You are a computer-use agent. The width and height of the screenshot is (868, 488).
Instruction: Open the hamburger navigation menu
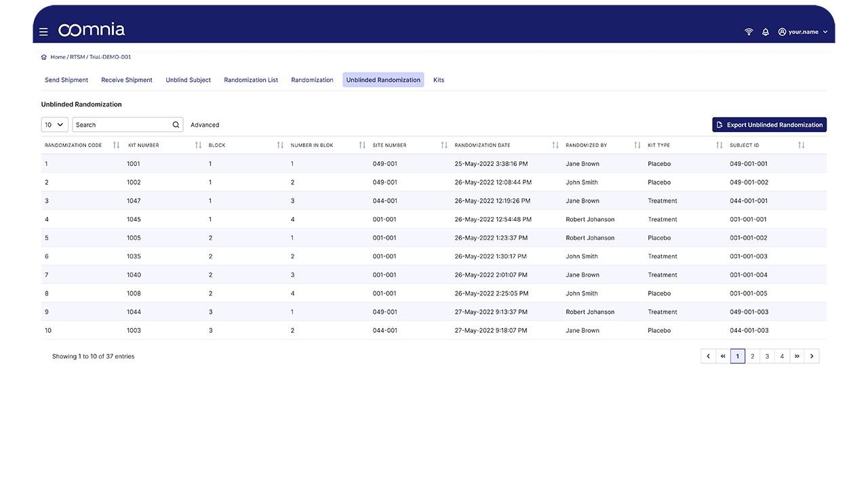tap(43, 32)
